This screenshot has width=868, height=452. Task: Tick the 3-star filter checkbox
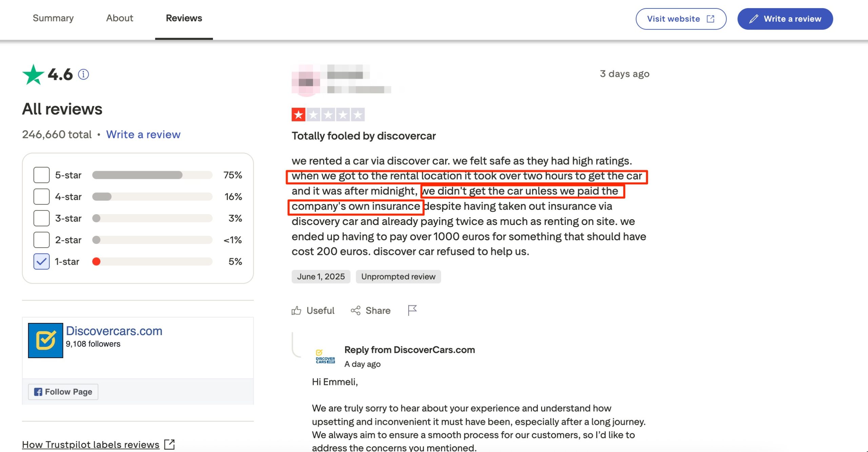[x=41, y=218]
